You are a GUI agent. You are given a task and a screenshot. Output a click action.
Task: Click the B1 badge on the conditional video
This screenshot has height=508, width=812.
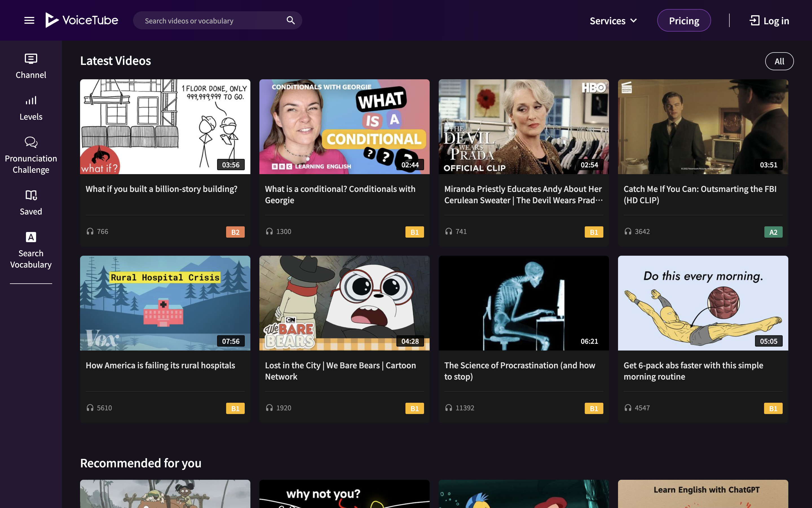(x=414, y=232)
